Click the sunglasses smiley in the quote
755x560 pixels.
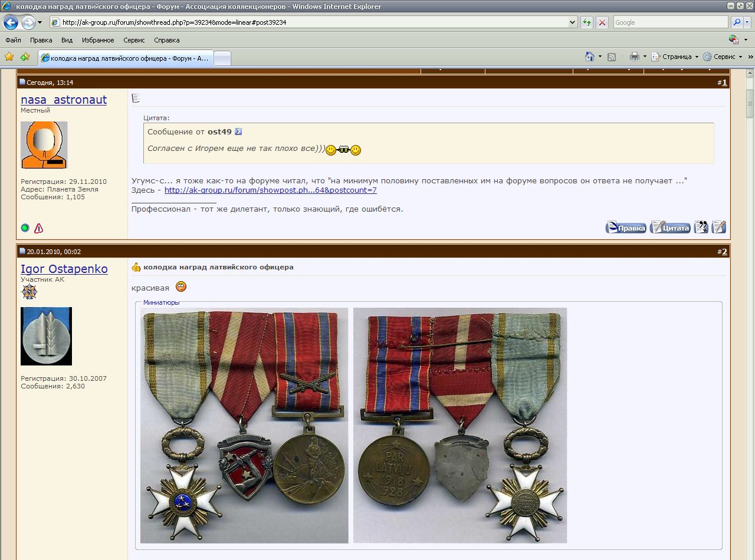344,149
